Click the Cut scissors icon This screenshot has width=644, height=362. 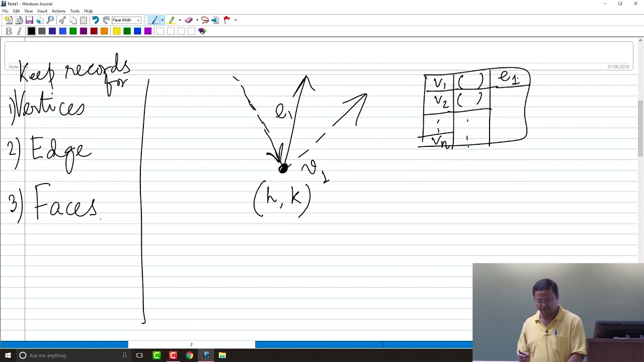(x=62, y=20)
